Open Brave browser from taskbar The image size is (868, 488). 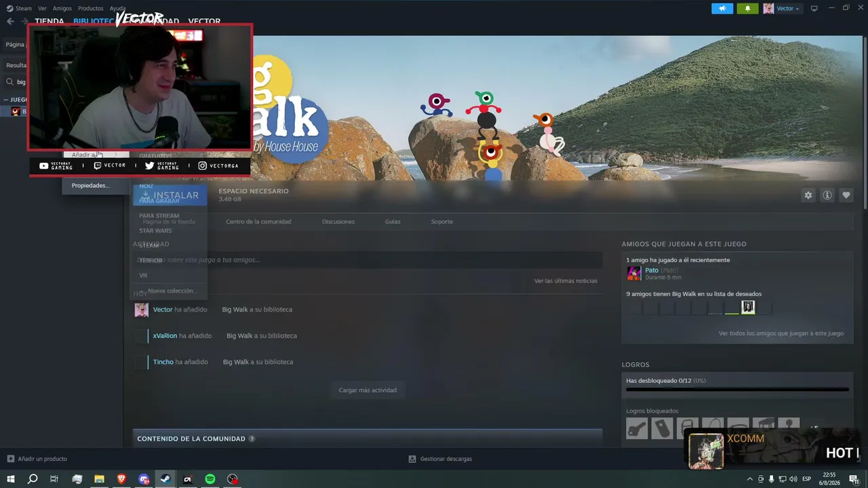pyautogui.click(x=121, y=479)
